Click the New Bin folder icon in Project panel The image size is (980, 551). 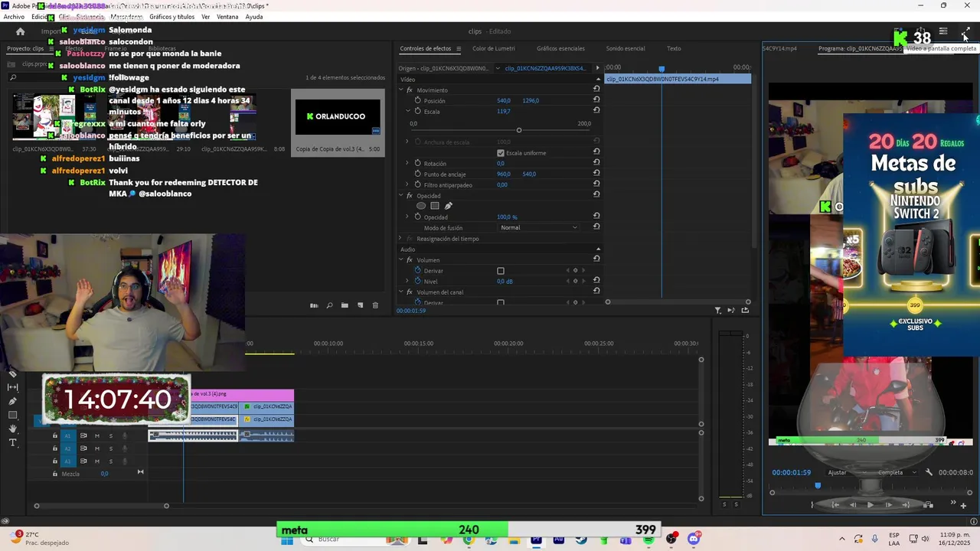pos(345,305)
